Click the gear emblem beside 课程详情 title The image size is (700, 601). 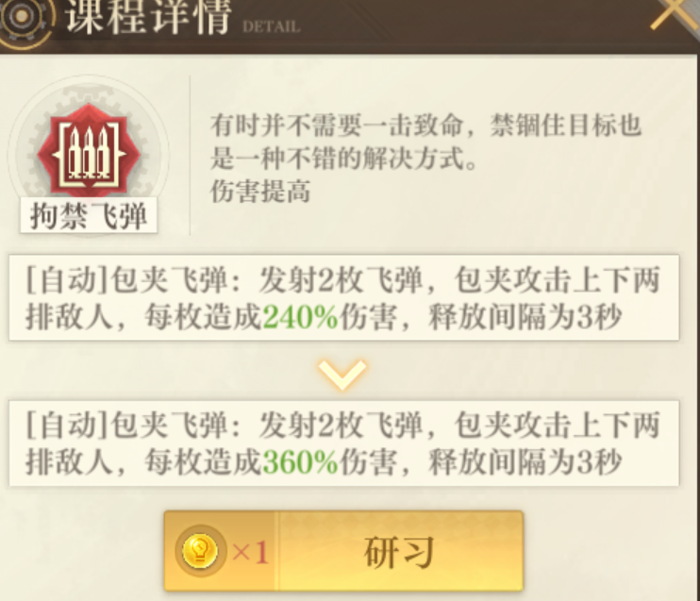point(25,18)
